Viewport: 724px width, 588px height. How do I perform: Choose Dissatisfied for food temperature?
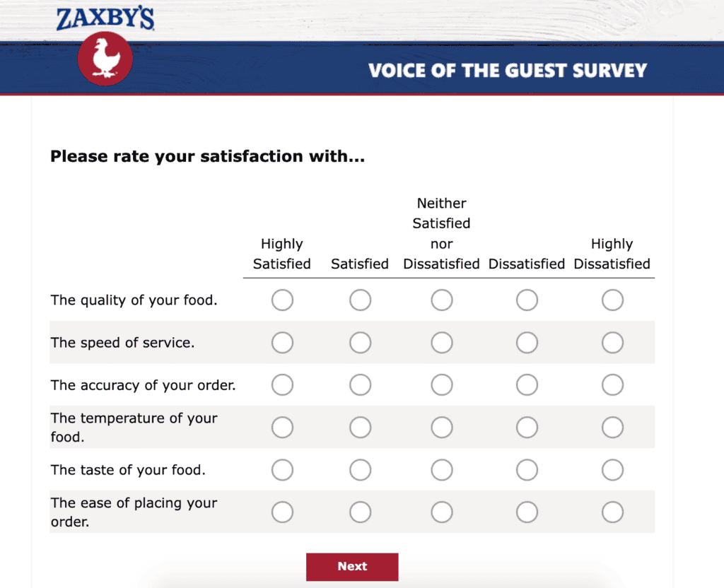tap(527, 428)
